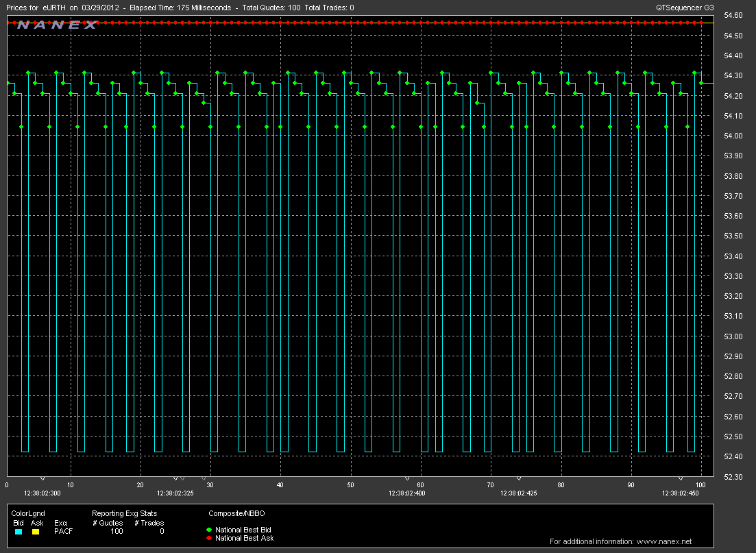This screenshot has width=756, height=553.
Task: Click the 12:38:02:450 time label
Action: (x=681, y=493)
